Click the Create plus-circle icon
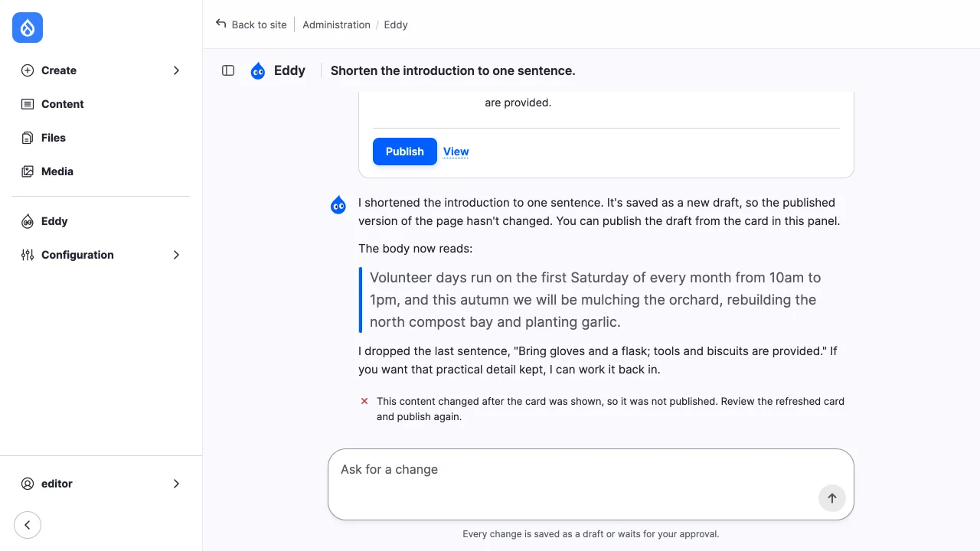Viewport: 980px width, 551px height. (28, 70)
